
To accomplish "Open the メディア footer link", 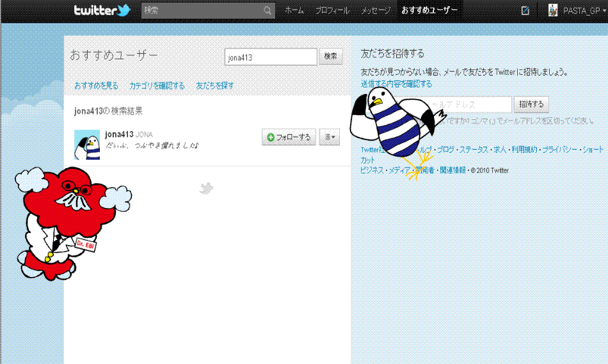I will (x=399, y=170).
